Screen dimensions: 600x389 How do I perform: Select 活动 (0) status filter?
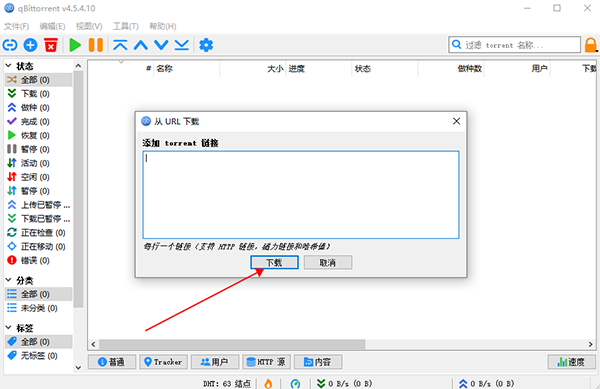(x=38, y=163)
